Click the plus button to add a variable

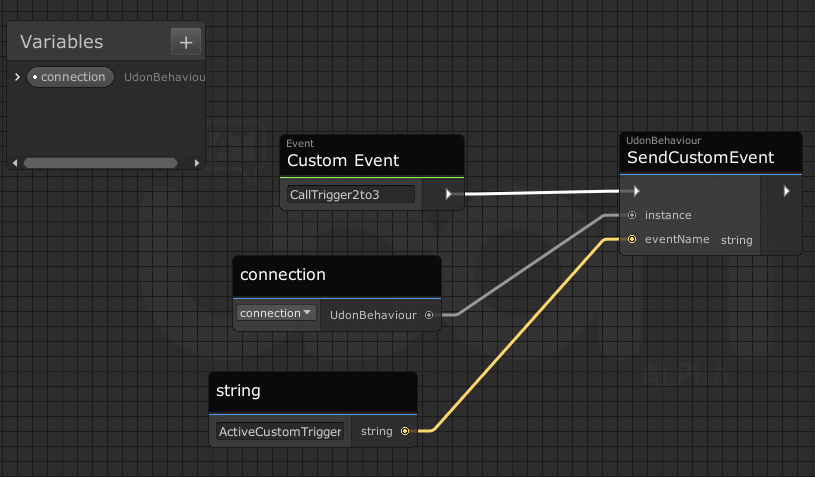click(186, 42)
